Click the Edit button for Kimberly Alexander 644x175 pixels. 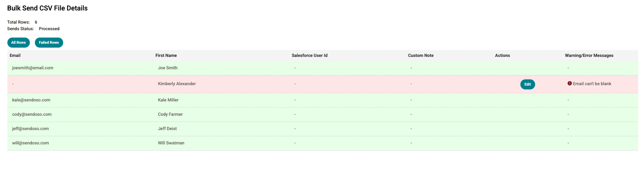527,84
